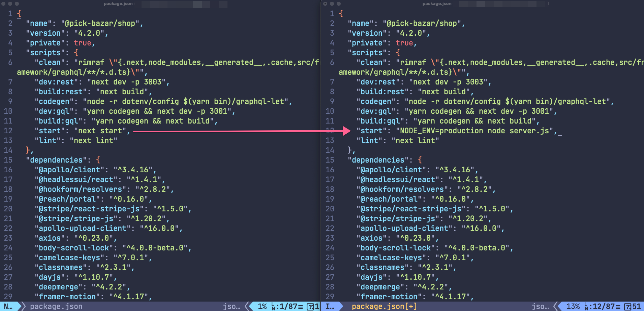This screenshot has height=311, width=644.
Task: Click line number 12 gutter in the left window
Action: pyautogui.click(x=8, y=131)
